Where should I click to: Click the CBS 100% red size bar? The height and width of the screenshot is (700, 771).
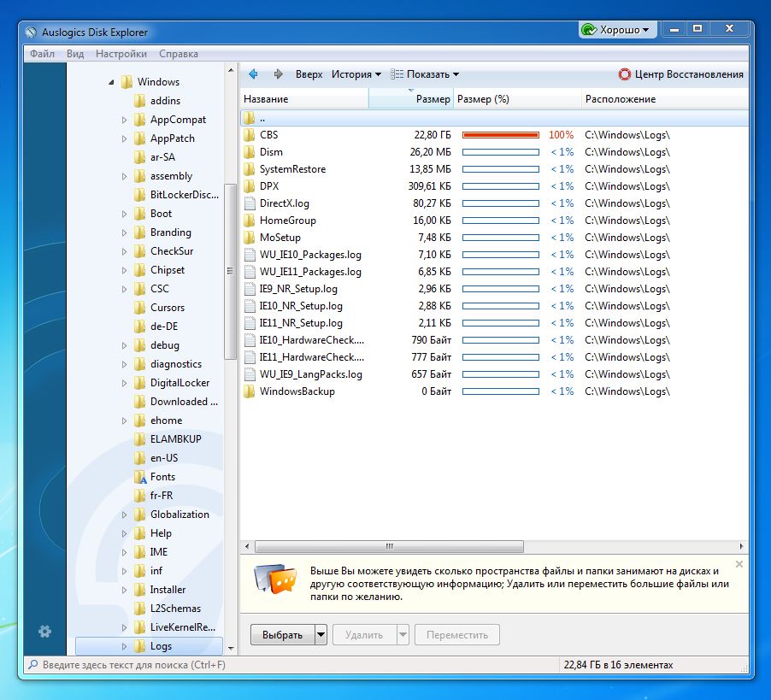(x=501, y=135)
